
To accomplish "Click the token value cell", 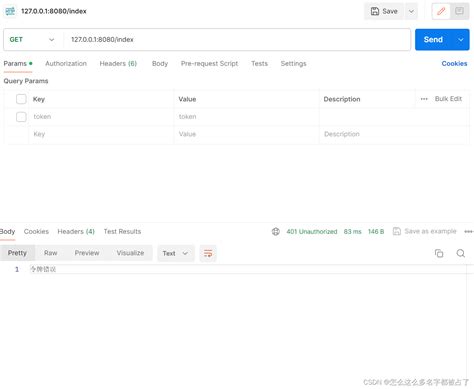I will point(246,117).
